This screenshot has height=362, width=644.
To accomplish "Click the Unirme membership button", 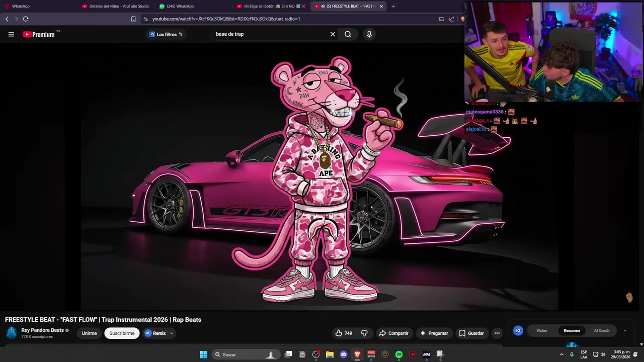I will [89, 333].
